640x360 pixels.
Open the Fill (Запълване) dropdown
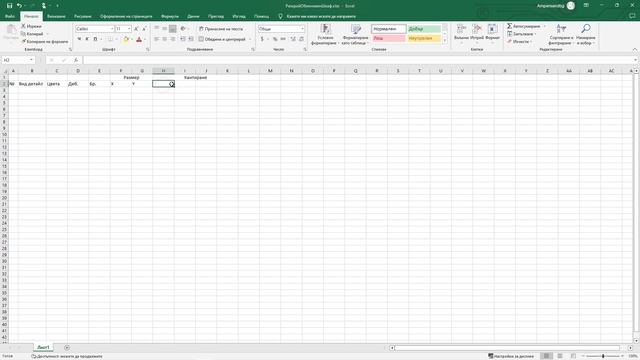point(522,34)
